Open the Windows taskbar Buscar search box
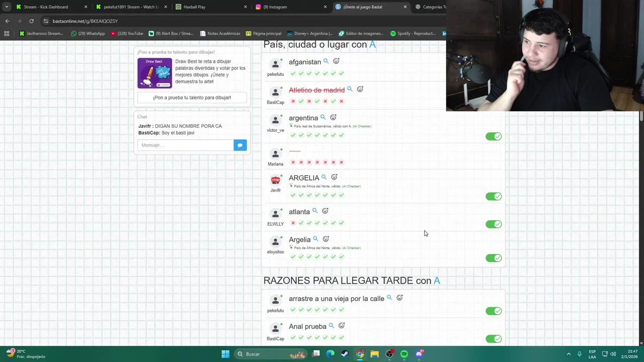 pos(271,354)
